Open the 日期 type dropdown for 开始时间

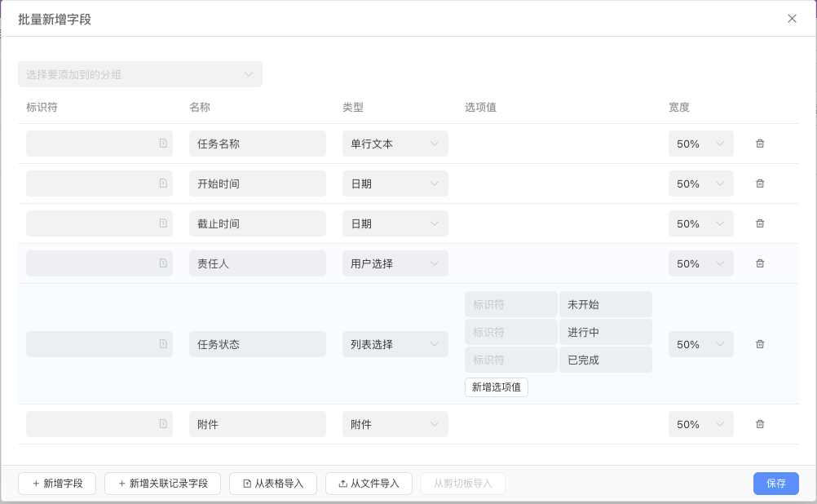(x=395, y=183)
